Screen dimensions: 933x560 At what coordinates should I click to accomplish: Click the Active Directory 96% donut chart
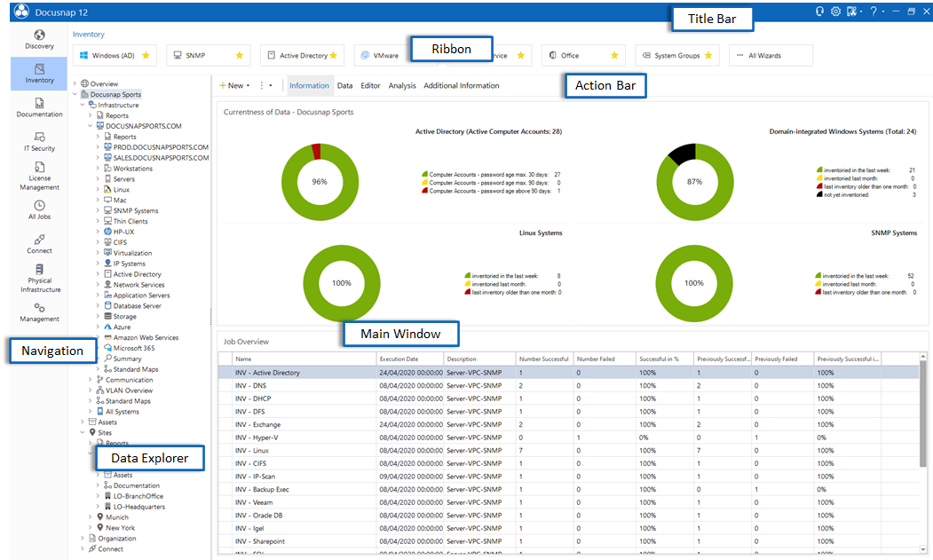(x=320, y=182)
